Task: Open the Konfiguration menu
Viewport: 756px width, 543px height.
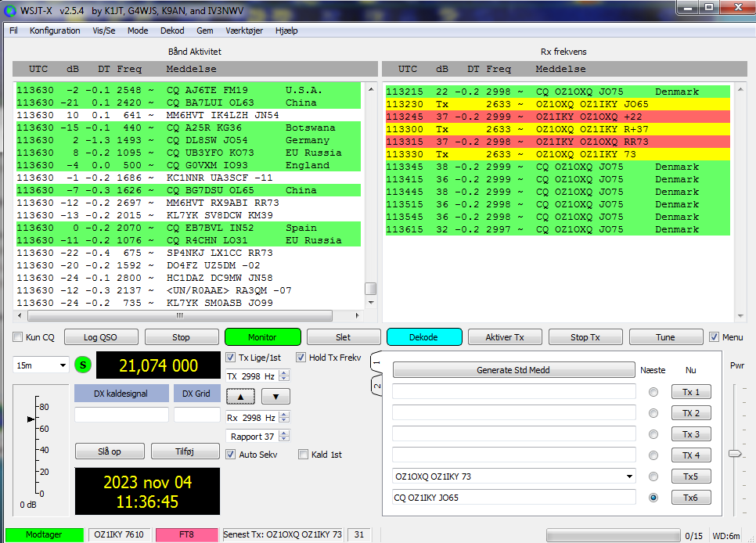Action: 55,31
